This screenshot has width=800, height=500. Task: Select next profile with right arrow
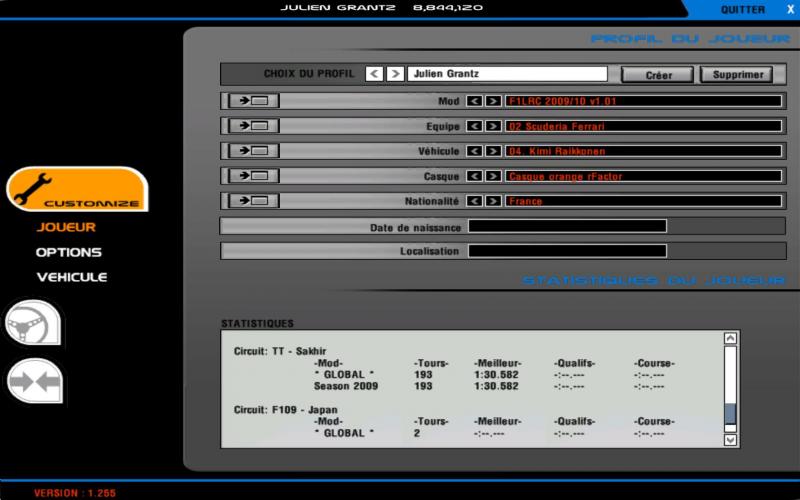(x=395, y=73)
